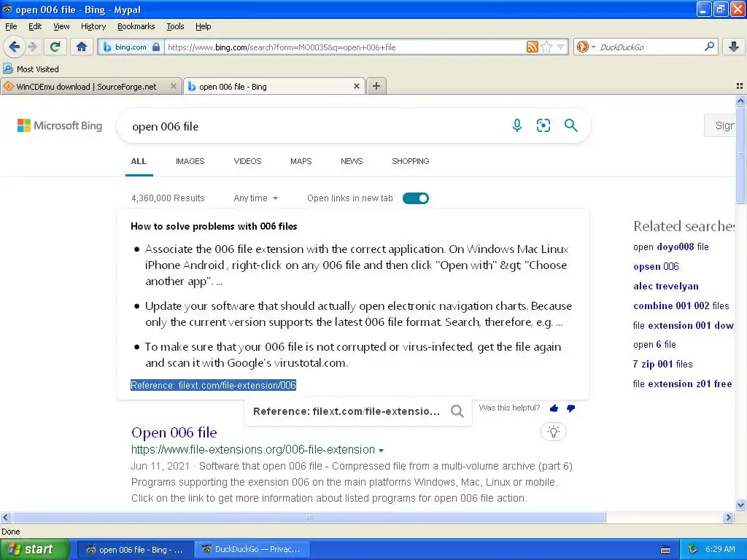Open the Bookmarks menu
Image resolution: width=747 pixels, height=560 pixels.
pos(136,26)
